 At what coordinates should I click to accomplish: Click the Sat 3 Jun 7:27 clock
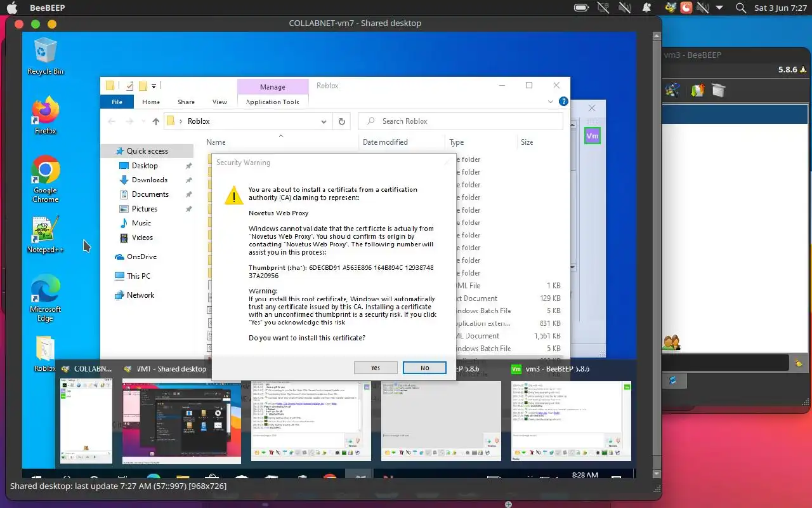(x=780, y=8)
